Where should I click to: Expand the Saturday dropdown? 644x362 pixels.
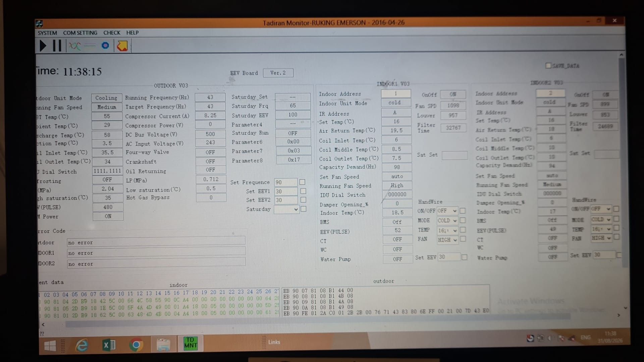(286, 209)
